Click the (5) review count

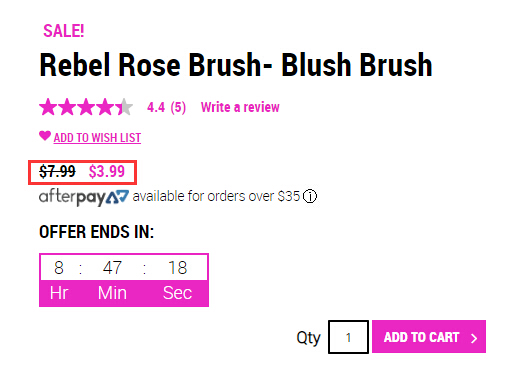click(178, 107)
